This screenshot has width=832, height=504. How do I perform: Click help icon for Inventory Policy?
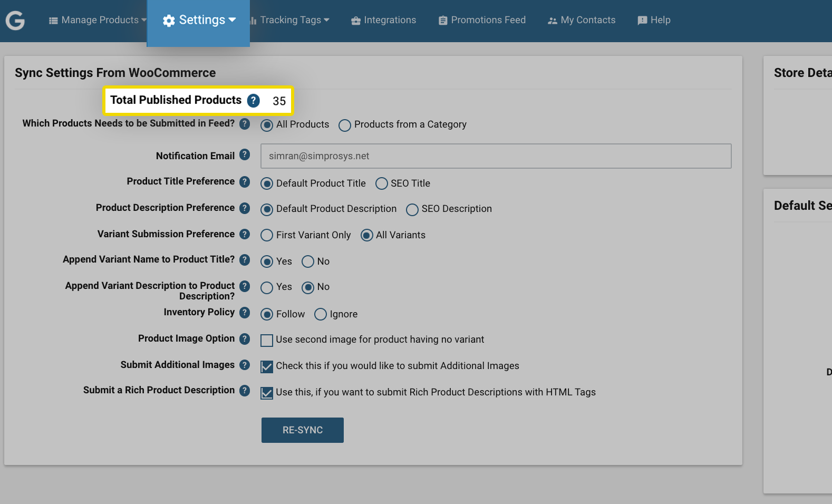245,312
